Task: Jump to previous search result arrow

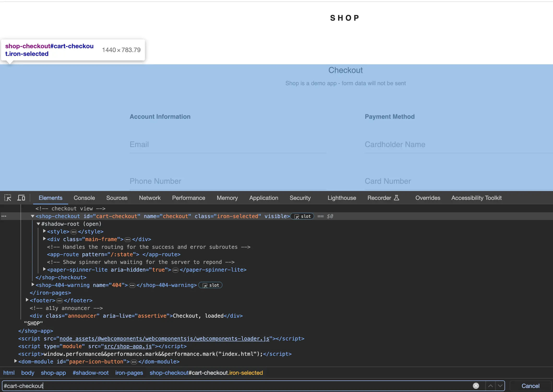Action: [490, 386]
